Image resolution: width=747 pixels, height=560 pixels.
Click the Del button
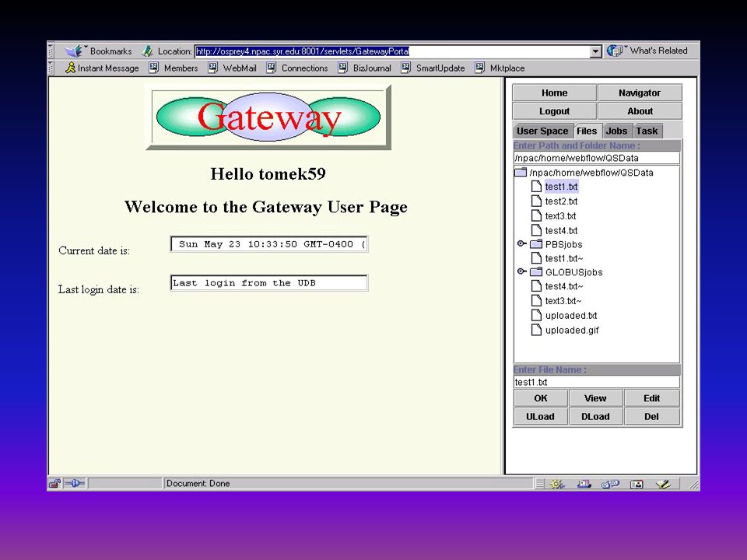(652, 417)
